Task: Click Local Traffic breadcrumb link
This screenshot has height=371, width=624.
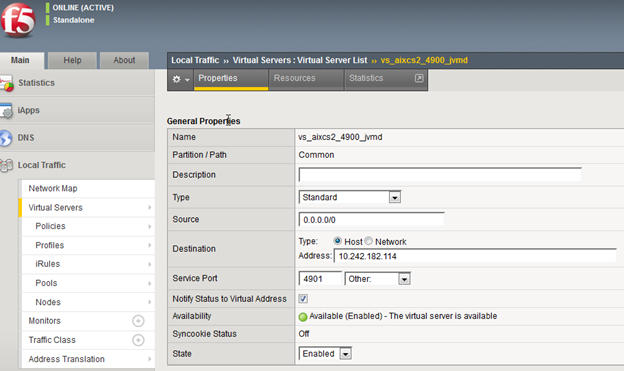Action: tap(195, 61)
